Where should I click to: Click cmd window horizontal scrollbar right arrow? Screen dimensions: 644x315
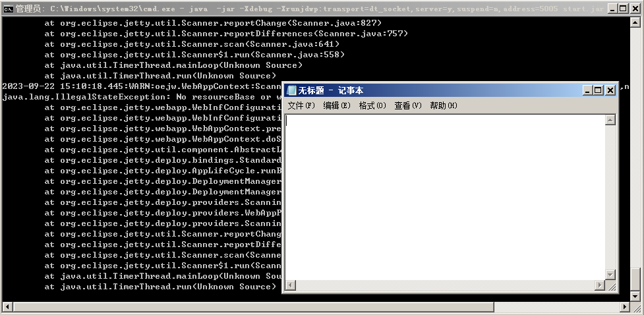(625, 307)
